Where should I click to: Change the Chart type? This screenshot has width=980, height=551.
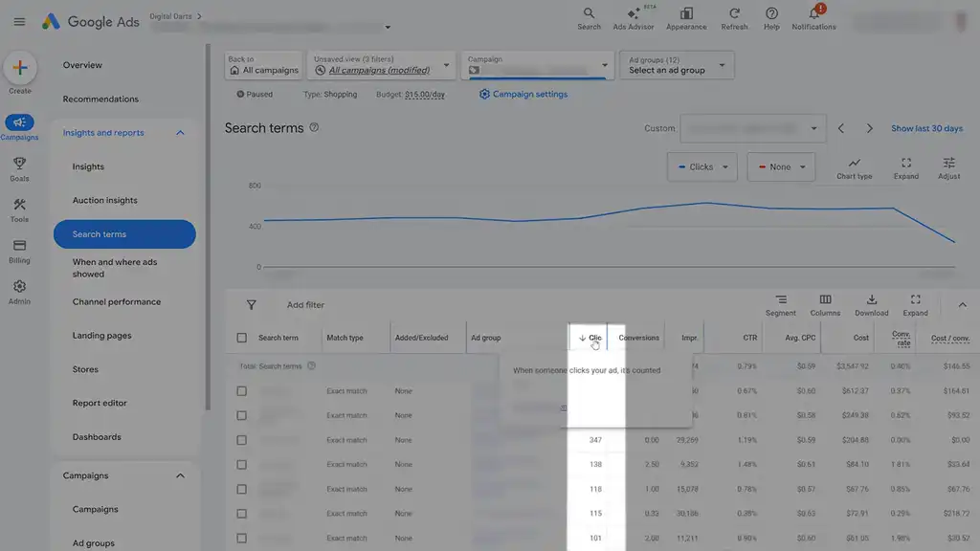(x=855, y=168)
